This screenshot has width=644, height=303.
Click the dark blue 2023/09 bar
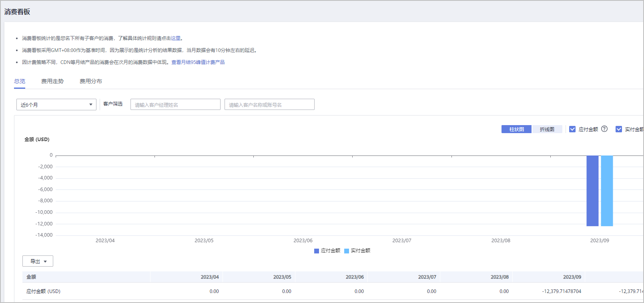pos(592,191)
